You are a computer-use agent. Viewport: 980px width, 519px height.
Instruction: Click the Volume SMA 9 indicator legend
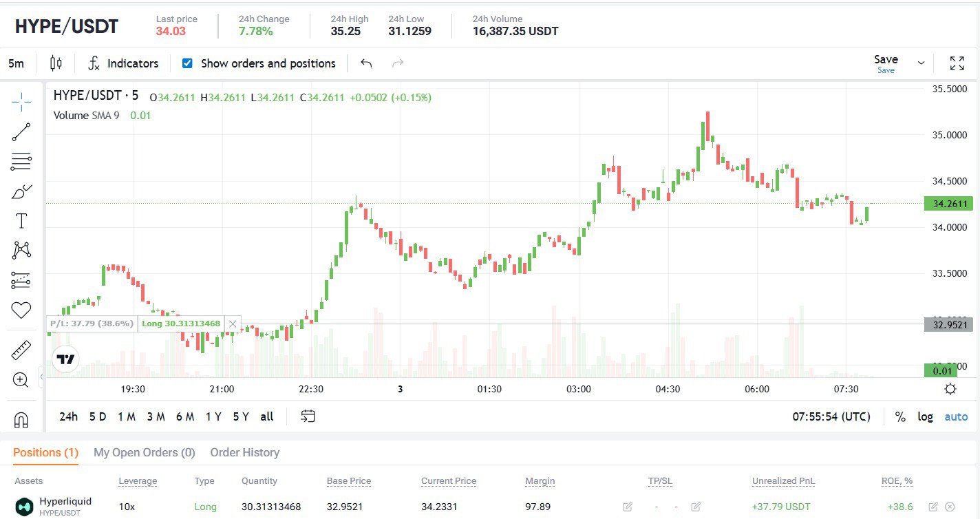click(86, 115)
